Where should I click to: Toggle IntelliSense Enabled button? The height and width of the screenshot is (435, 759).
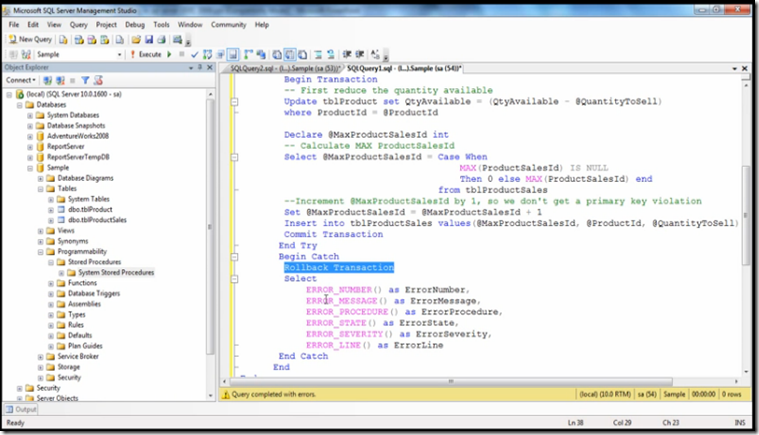coord(233,55)
